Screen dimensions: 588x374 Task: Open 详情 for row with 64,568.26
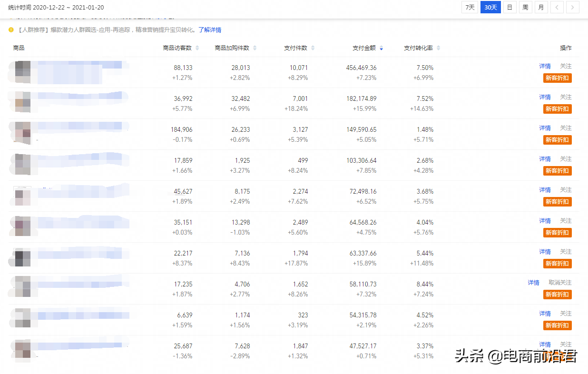pyautogui.click(x=545, y=221)
